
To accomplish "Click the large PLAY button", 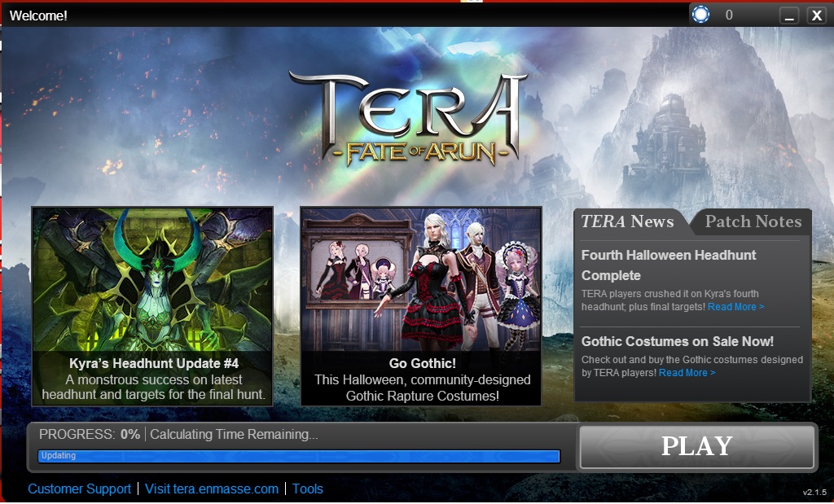I will click(697, 446).
